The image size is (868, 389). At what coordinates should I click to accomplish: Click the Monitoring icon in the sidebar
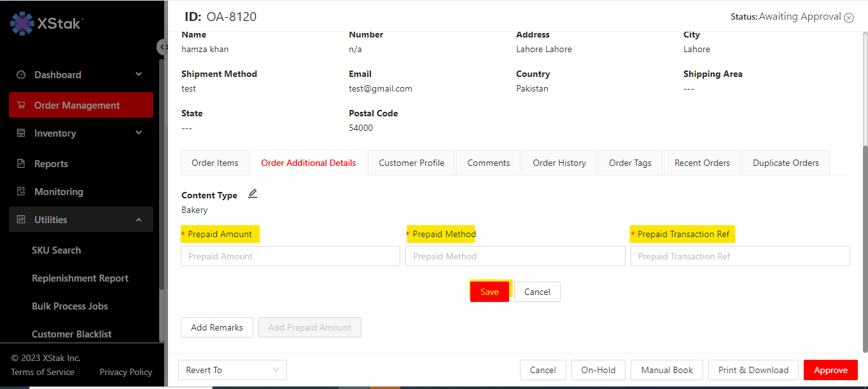(x=21, y=192)
